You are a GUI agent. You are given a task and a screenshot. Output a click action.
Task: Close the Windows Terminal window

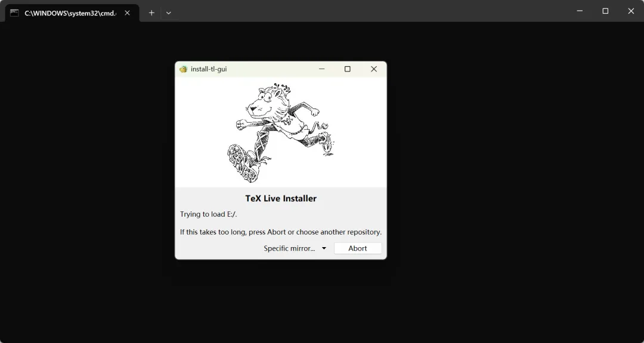631,11
